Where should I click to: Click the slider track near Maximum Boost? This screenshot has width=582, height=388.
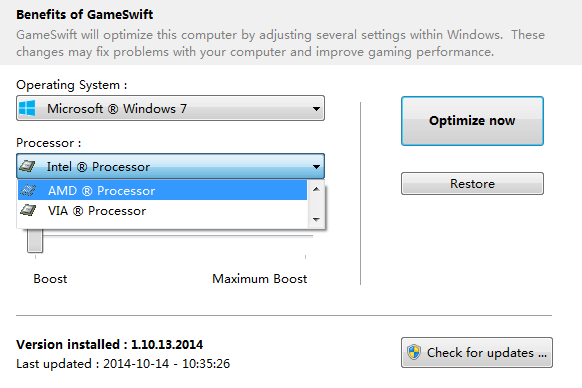point(297,236)
